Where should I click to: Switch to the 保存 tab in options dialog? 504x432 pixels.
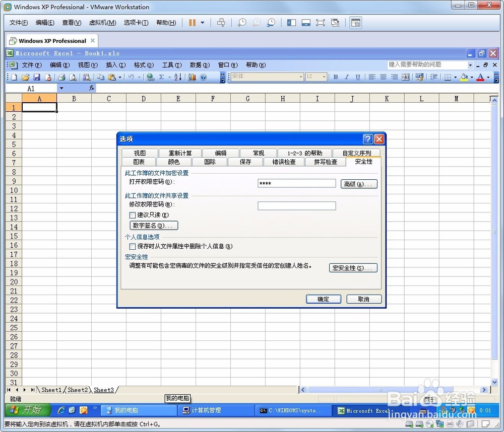(x=245, y=162)
